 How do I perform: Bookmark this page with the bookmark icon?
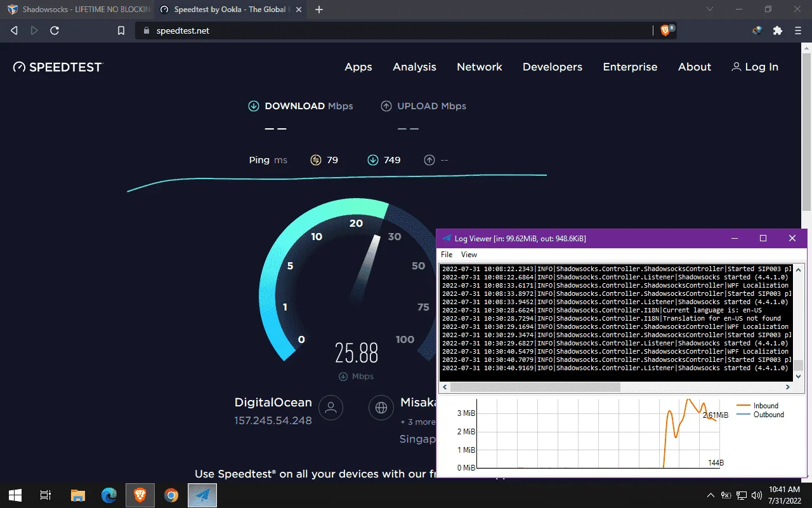121,30
